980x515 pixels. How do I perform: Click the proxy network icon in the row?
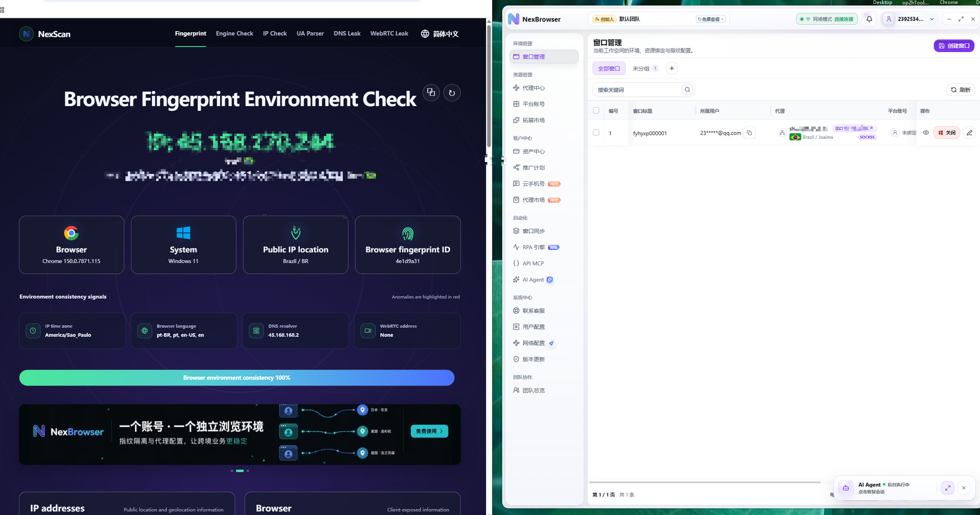point(782,133)
